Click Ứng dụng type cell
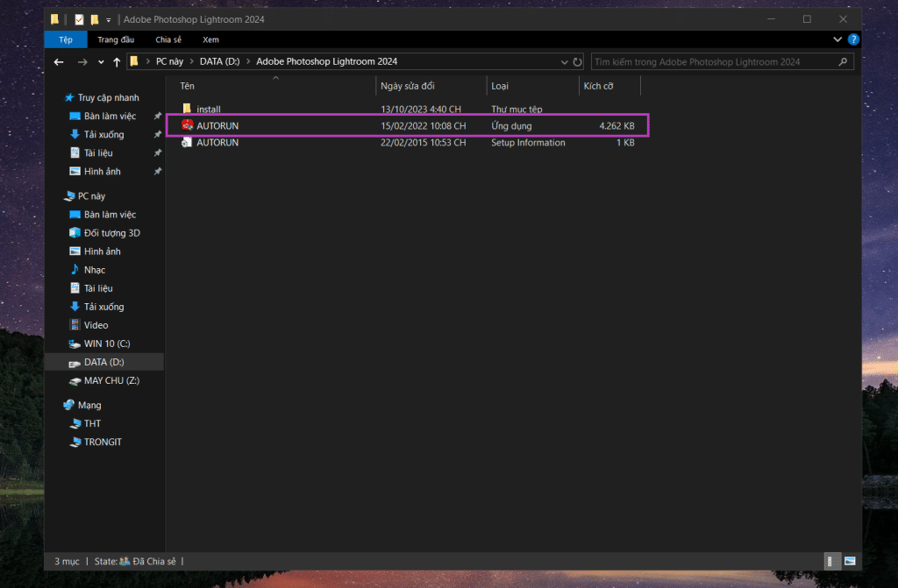The width and height of the screenshot is (898, 588). [511, 125]
